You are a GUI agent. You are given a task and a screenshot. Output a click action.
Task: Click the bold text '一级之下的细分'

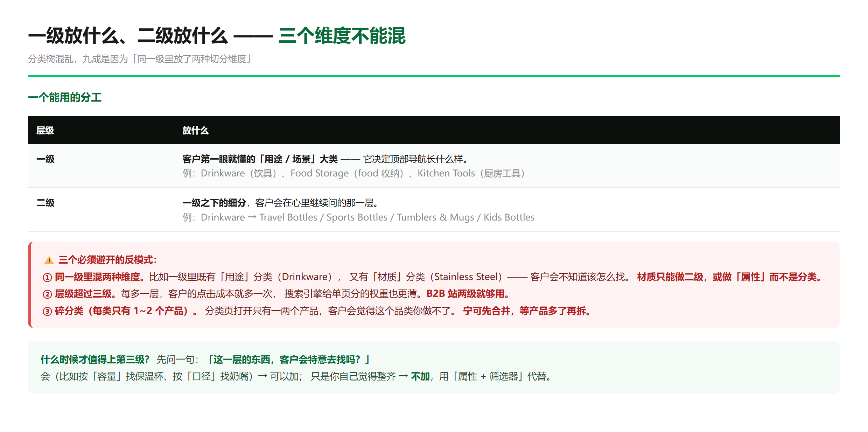pyautogui.click(x=214, y=203)
